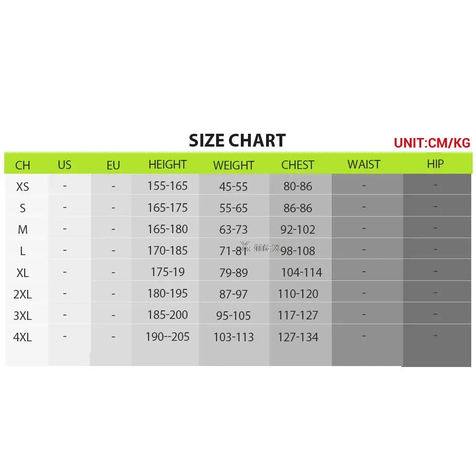Click the 92-102 chest value
Image resolution: width=476 pixels, height=476 pixels.
click(x=297, y=230)
